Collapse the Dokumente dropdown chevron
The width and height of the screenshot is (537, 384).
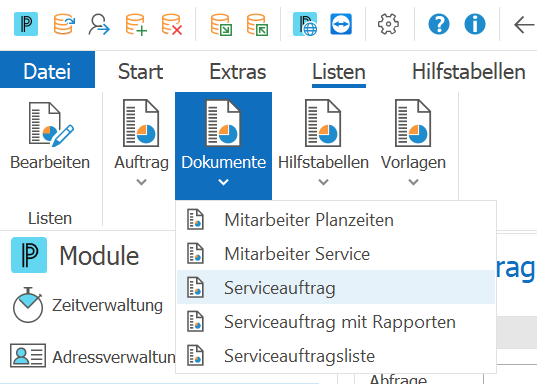coord(224,182)
